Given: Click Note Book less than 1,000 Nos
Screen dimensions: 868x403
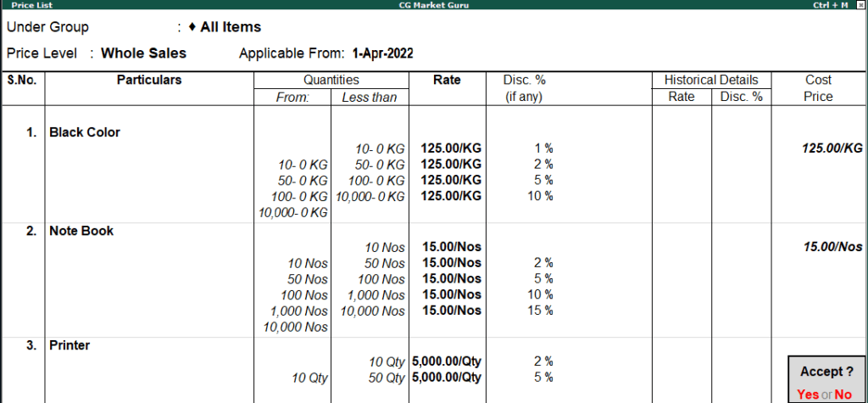Looking at the screenshot, I should pyautogui.click(x=376, y=295).
